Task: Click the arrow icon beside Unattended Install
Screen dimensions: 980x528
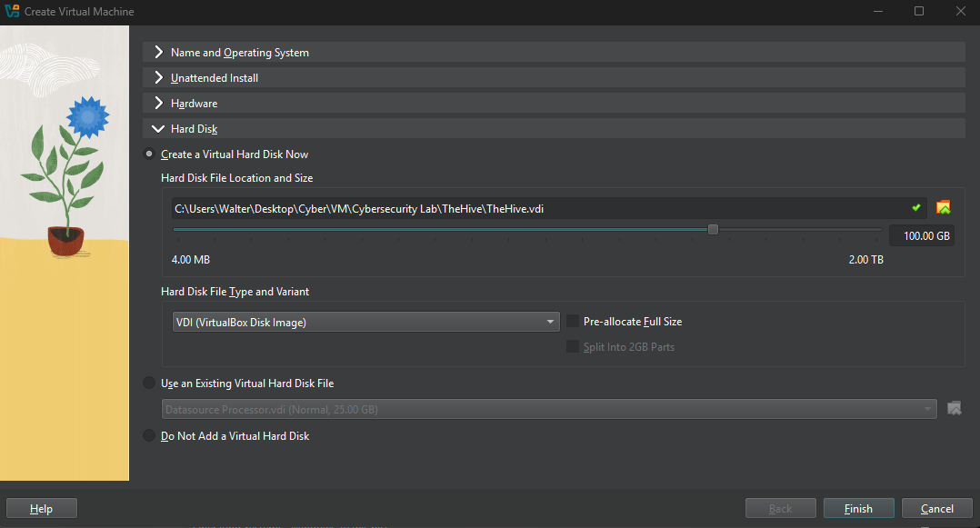Action: [159, 78]
